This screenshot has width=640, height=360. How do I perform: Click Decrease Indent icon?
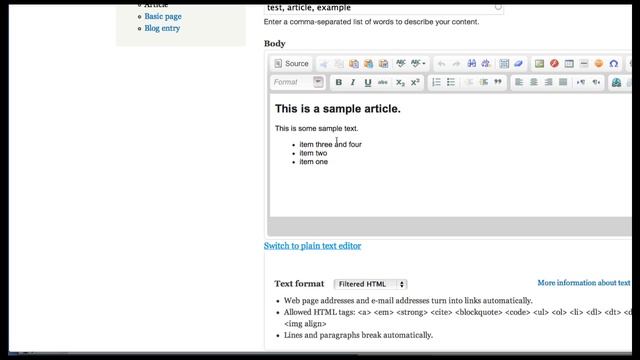click(x=469, y=82)
